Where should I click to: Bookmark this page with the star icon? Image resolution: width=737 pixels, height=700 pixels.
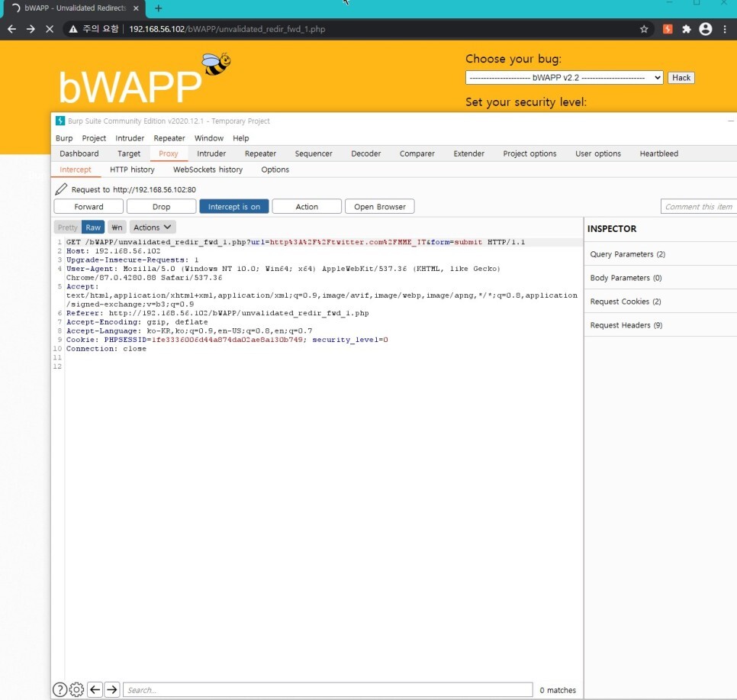click(644, 29)
